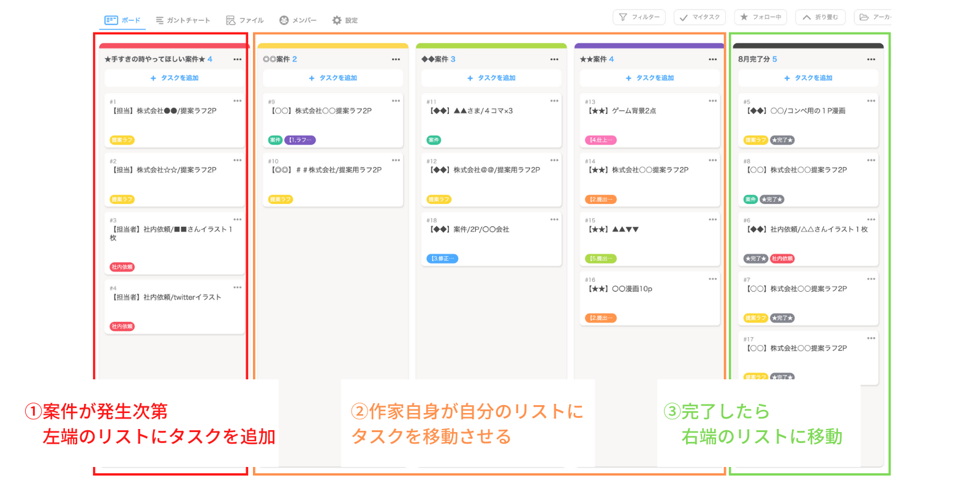980x478 pixels.
Task: Open the three-dot menu on card #6
Action: point(871,219)
